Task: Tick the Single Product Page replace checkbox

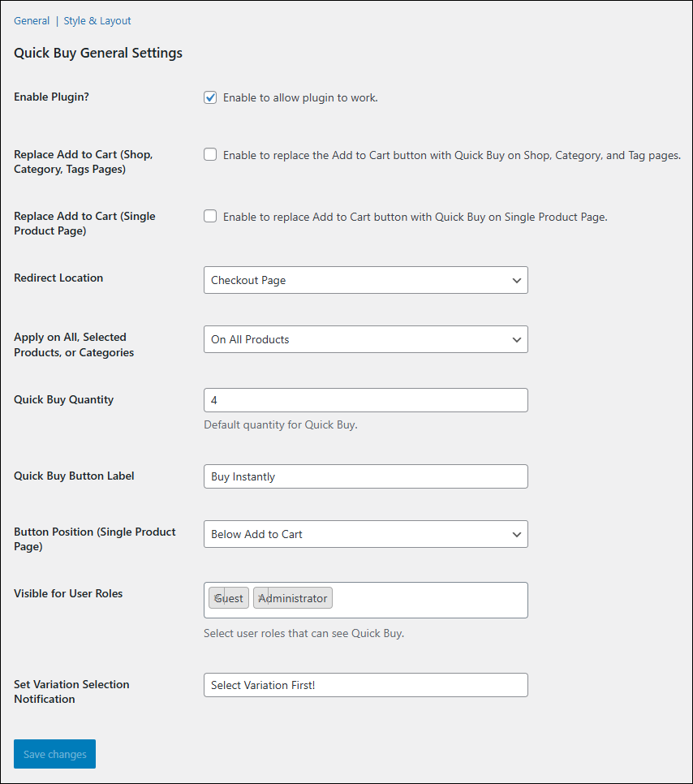Action: 210,217
